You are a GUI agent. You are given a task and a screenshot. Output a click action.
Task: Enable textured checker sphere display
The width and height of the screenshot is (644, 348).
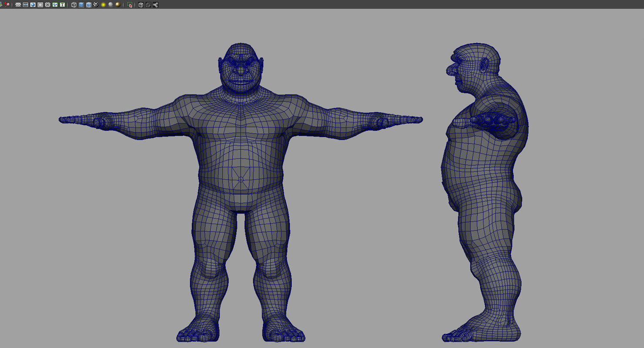point(96,5)
